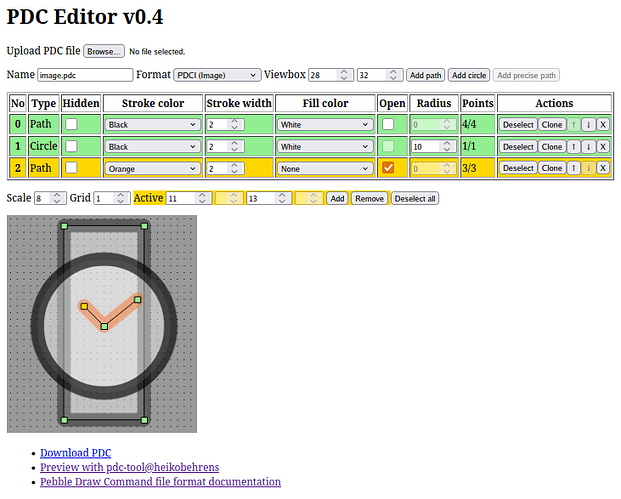The height and width of the screenshot is (499, 621).
Task: Expand Orange stroke color dropdown in row 2
Action: (152, 168)
